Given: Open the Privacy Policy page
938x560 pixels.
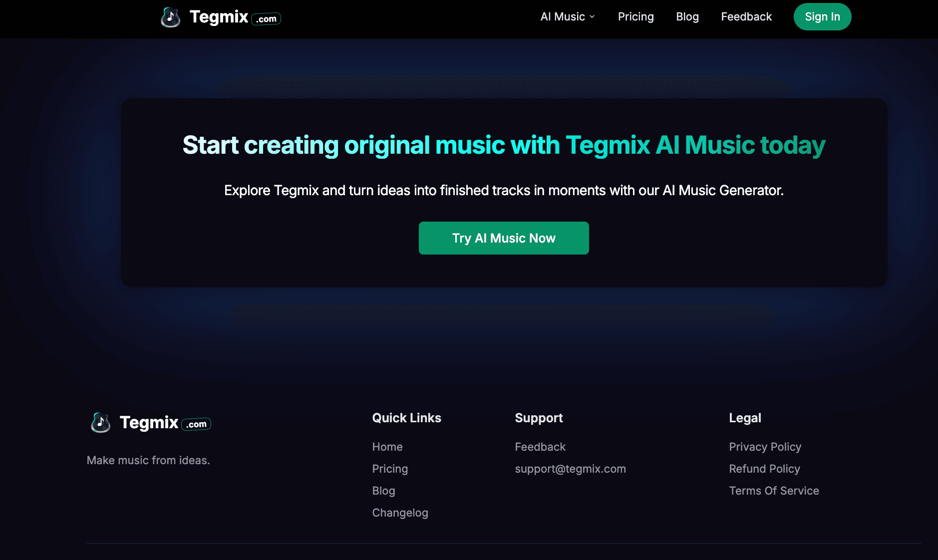Looking at the screenshot, I should pos(765,447).
